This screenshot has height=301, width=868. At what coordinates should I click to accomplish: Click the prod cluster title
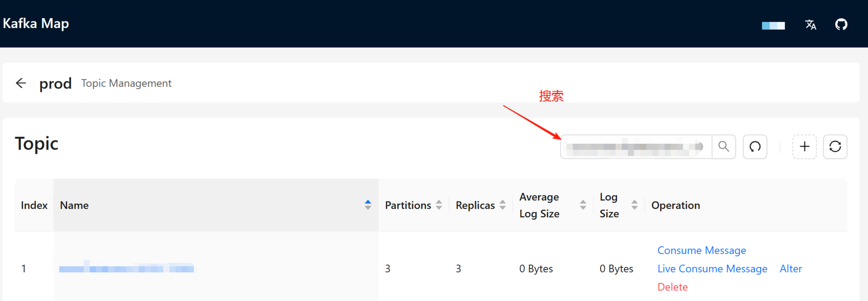(55, 84)
